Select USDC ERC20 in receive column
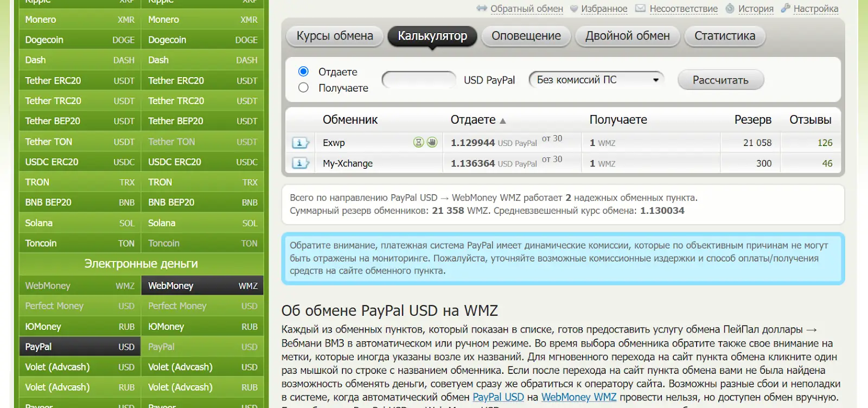868x408 pixels. pos(203,162)
